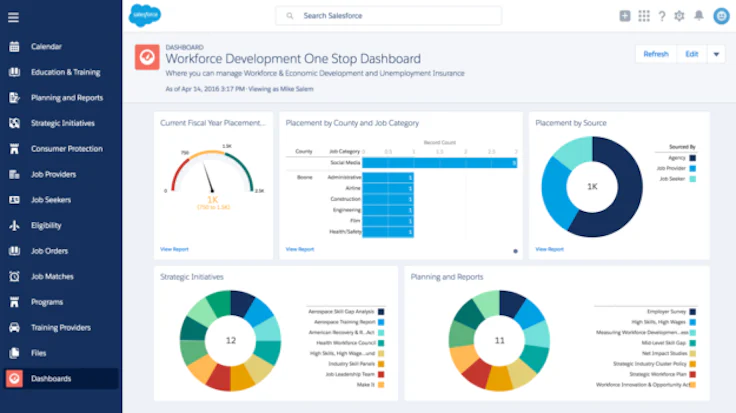736x413 pixels.
Task: Click the Aerospace Skill Gap Analysis swatch
Action: pyautogui.click(x=381, y=312)
